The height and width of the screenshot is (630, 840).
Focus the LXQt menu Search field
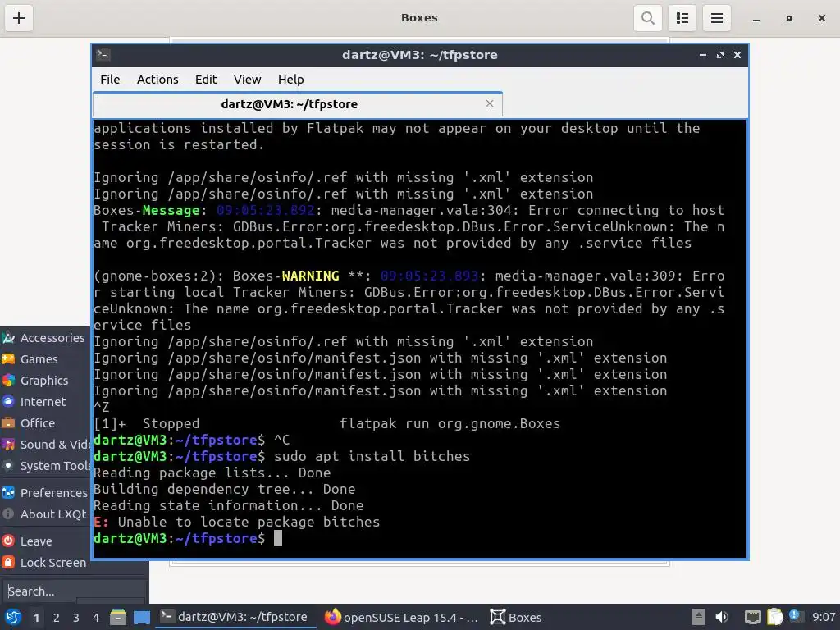pyautogui.click(x=74, y=591)
